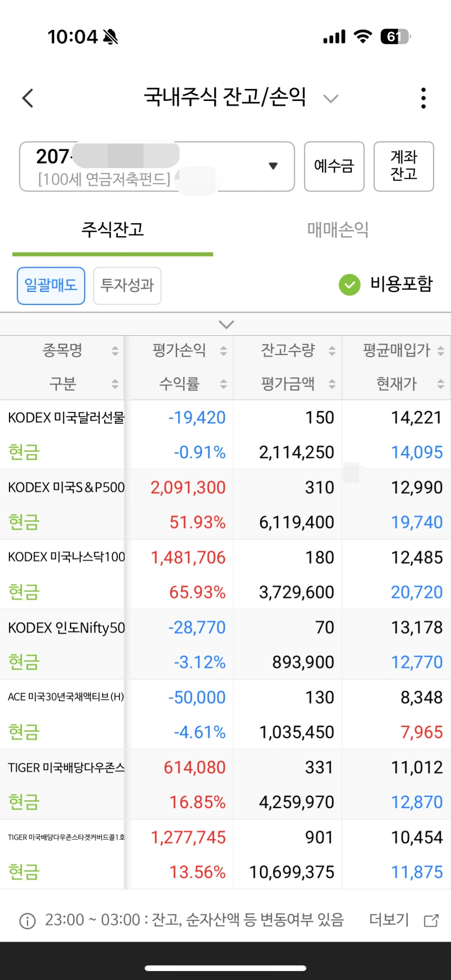Switch to the 매매손익 tab

[x=338, y=229]
